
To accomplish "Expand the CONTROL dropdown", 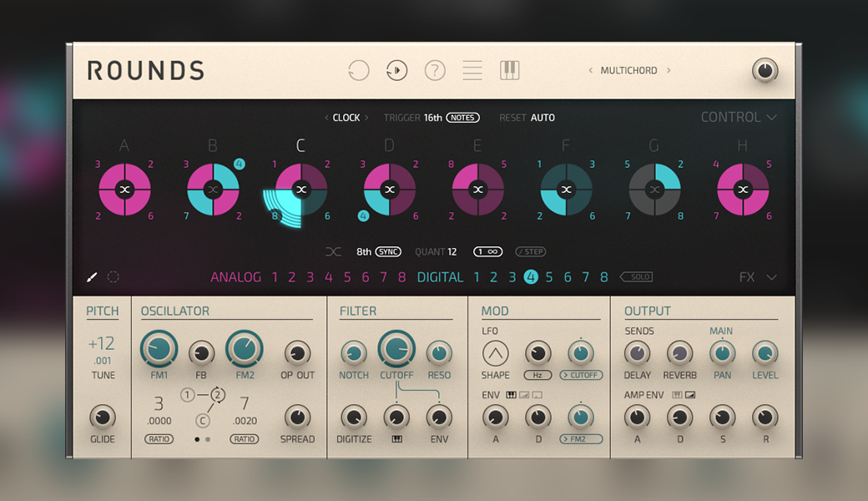I will [739, 118].
